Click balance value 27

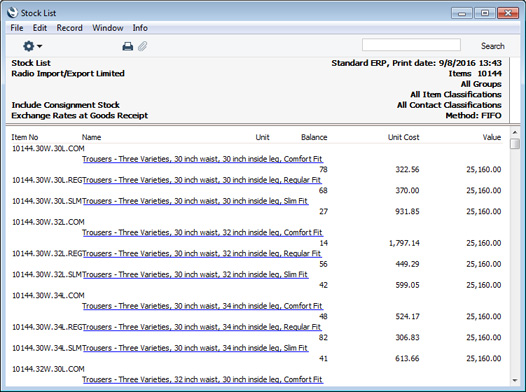tap(323, 212)
